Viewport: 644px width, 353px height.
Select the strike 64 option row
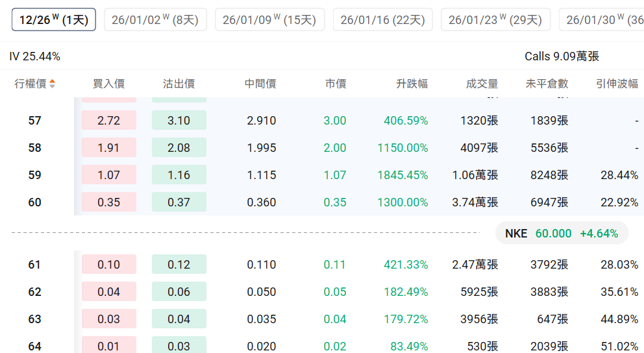[34, 346]
